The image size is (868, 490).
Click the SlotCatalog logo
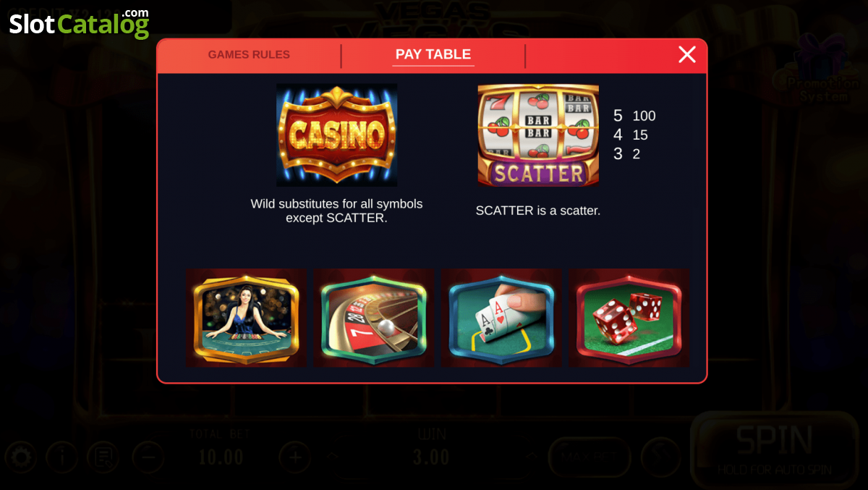coord(79,23)
